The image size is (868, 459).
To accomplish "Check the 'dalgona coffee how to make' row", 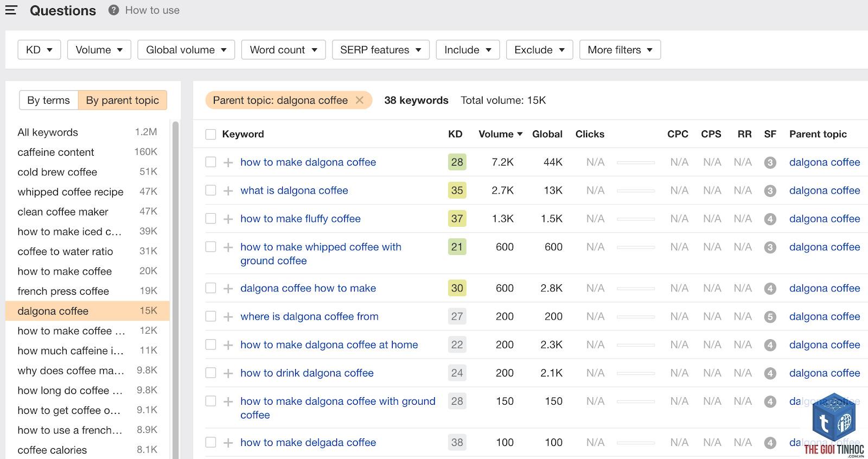I will [x=210, y=288].
